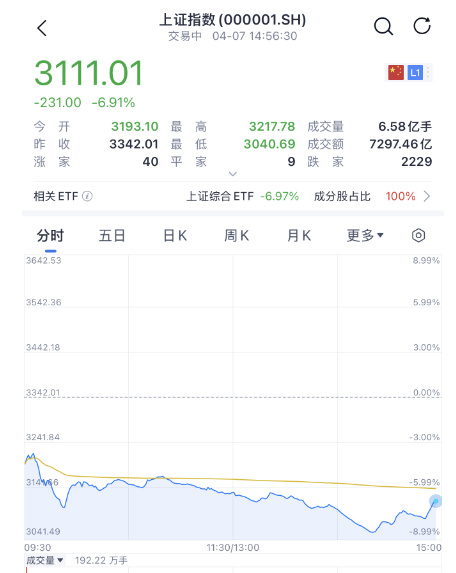Image resolution: width=456 pixels, height=573 pixels.
Task: Switch to the 日K tab
Action: coord(175,235)
